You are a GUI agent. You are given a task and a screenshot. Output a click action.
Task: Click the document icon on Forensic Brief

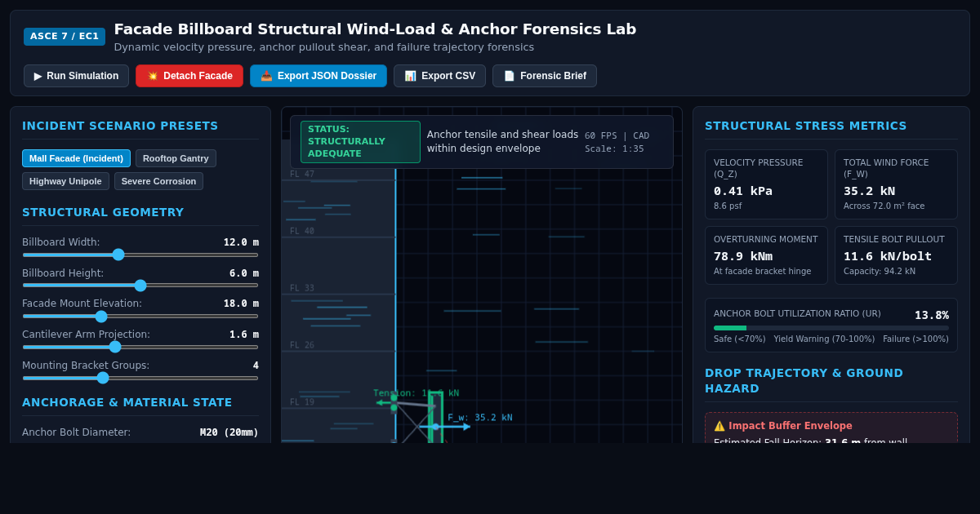pyautogui.click(x=509, y=76)
